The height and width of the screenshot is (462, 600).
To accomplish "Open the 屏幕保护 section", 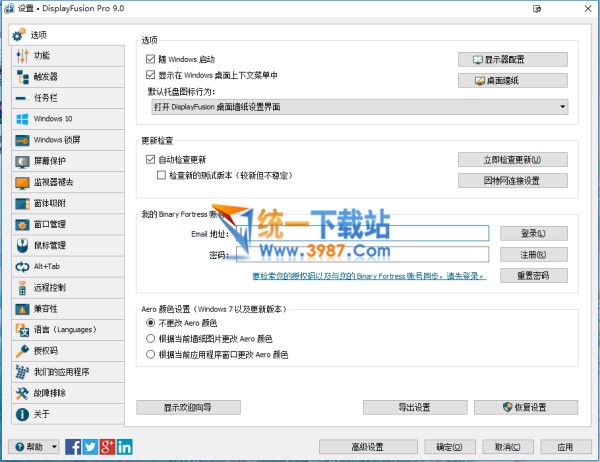I will (x=63, y=161).
